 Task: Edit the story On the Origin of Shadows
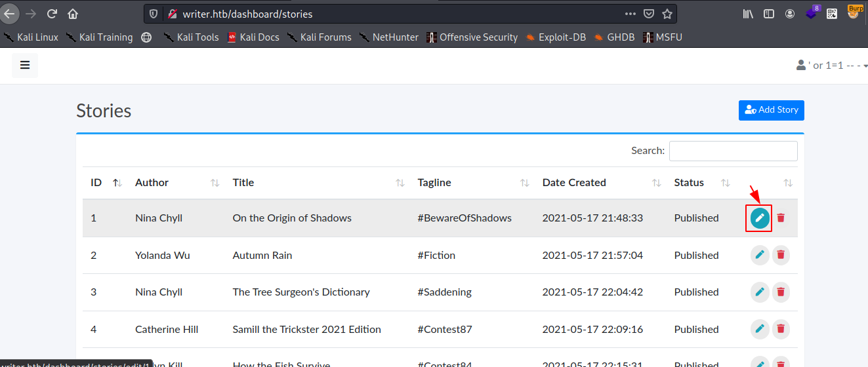click(x=760, y=218)
